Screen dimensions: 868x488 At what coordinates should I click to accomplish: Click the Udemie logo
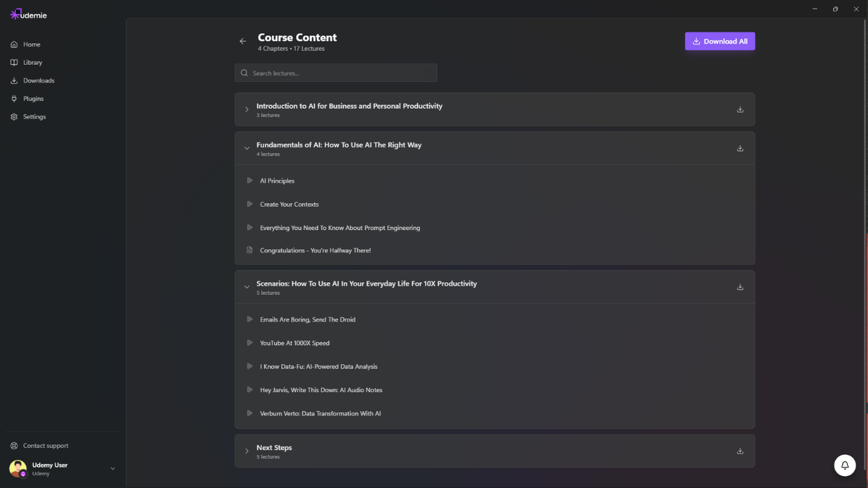click(x=29, y=15)
